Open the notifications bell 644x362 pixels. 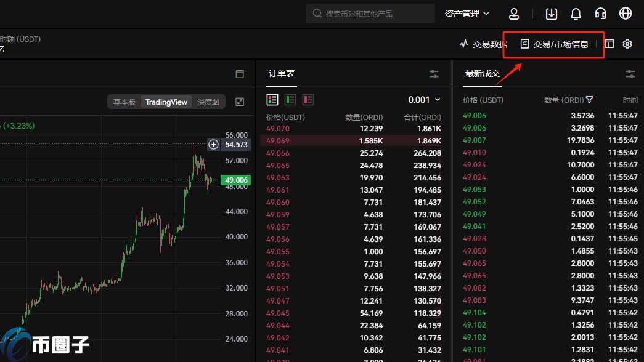tap(576, 14)
